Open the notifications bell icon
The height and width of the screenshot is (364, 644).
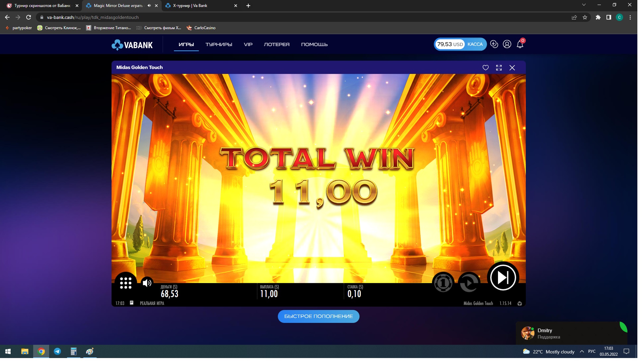pos(520,44)
